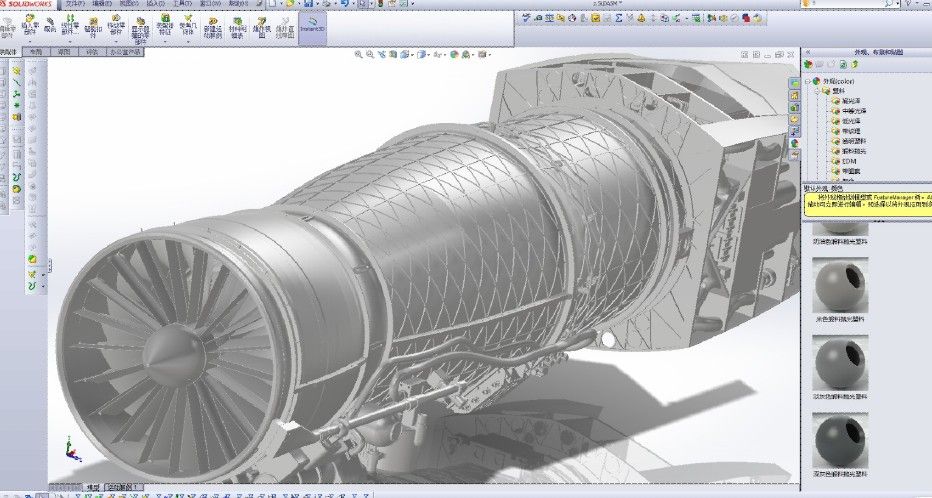Expand Hide/Show Items dropdown

click(x=445, y=55)
